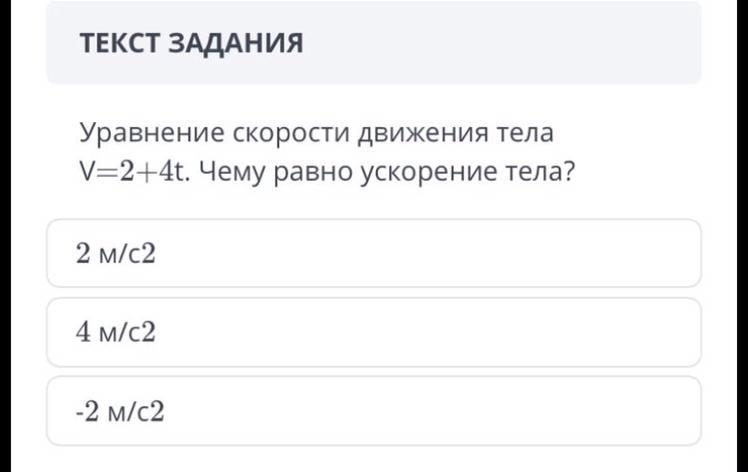The image size is (748, 472).
Task: Click the ТЕКСТ ЗАДАНИЯ header bar
Action: pyautogui.click(x=373, y=43)
